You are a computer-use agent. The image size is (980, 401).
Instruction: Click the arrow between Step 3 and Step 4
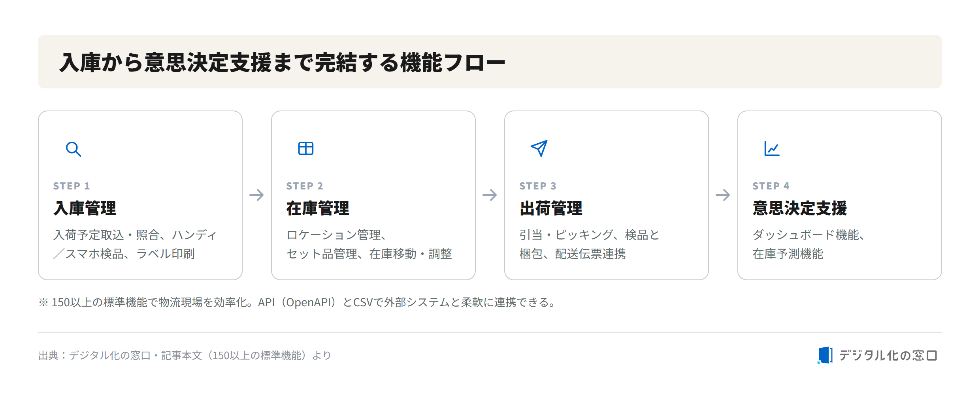click(723, 195)
